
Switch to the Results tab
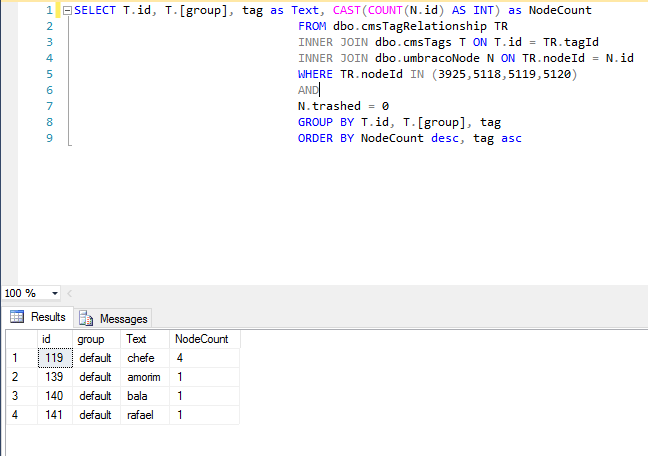coord(38,317)
